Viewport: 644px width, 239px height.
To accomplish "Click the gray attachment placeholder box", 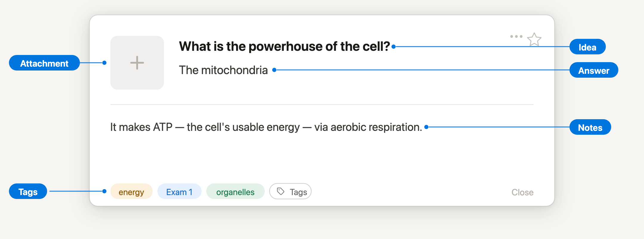I will point(137,63).
